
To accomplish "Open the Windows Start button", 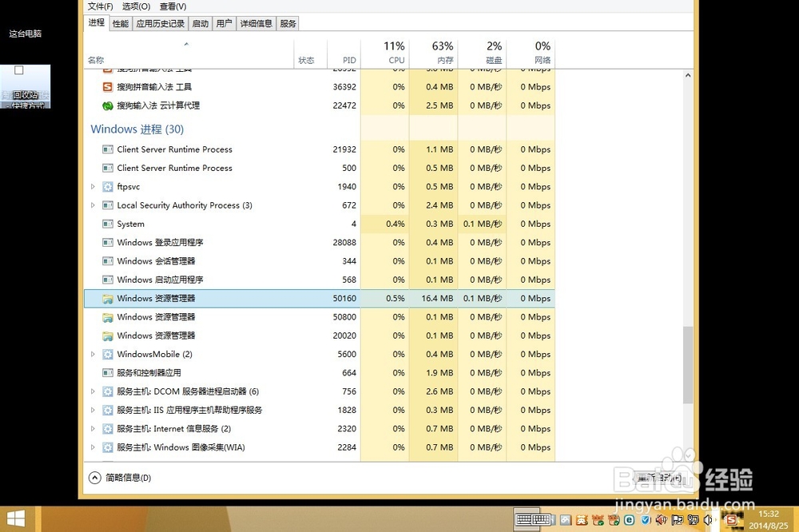I will [x=16, y=519].
